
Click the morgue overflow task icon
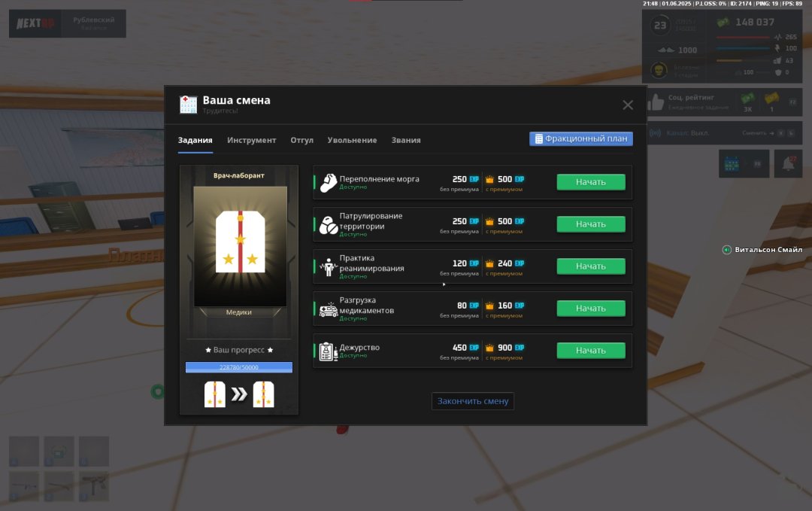328,183
